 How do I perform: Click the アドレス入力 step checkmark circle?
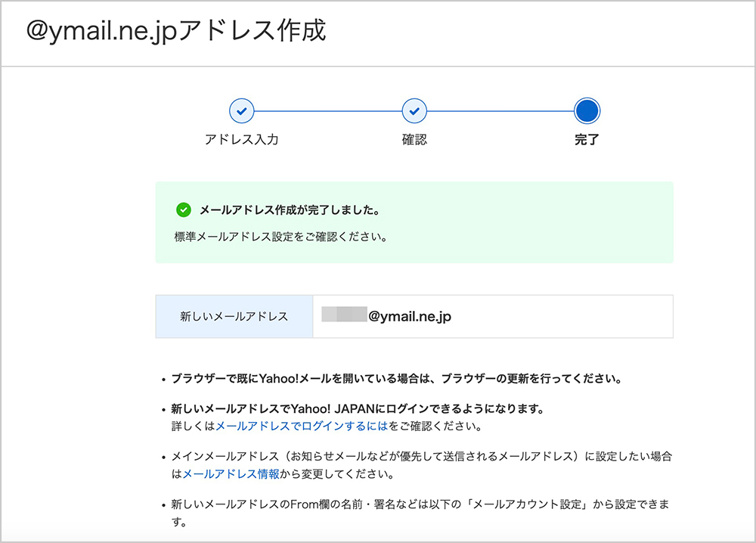242,111
